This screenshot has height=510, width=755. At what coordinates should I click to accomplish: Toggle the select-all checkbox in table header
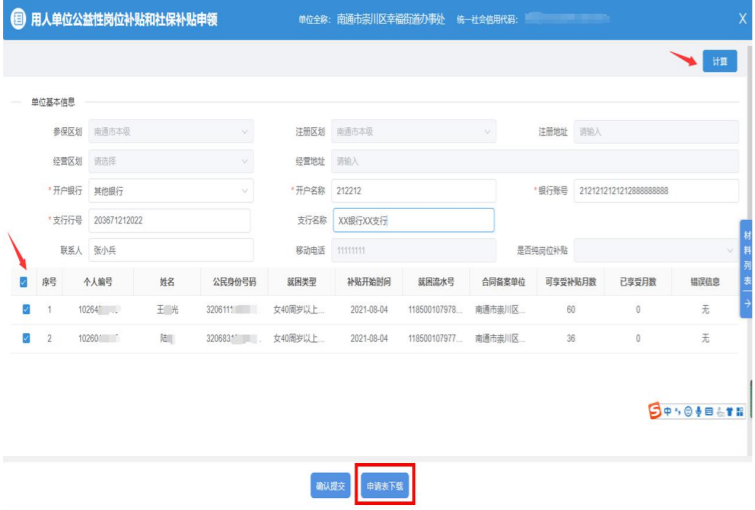(x=24, y=283)
